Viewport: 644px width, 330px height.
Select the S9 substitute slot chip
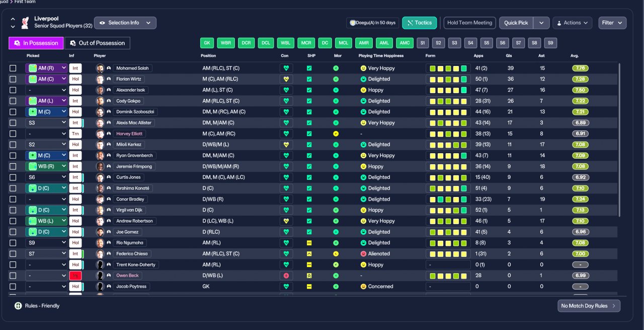coord(551,43)
